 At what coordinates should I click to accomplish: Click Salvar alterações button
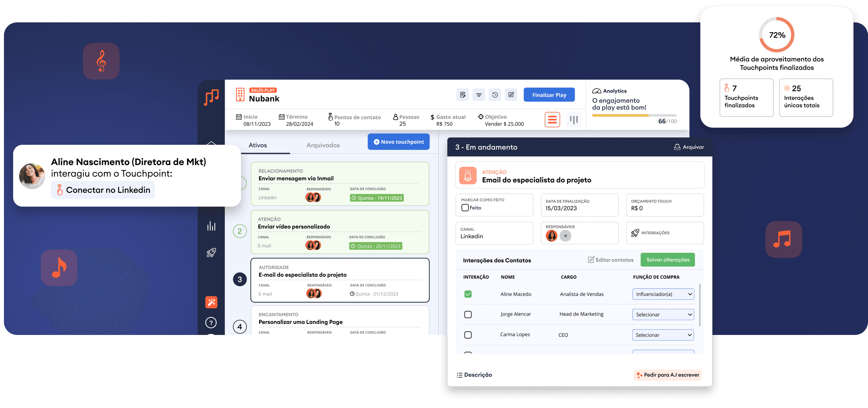point(667,260)
